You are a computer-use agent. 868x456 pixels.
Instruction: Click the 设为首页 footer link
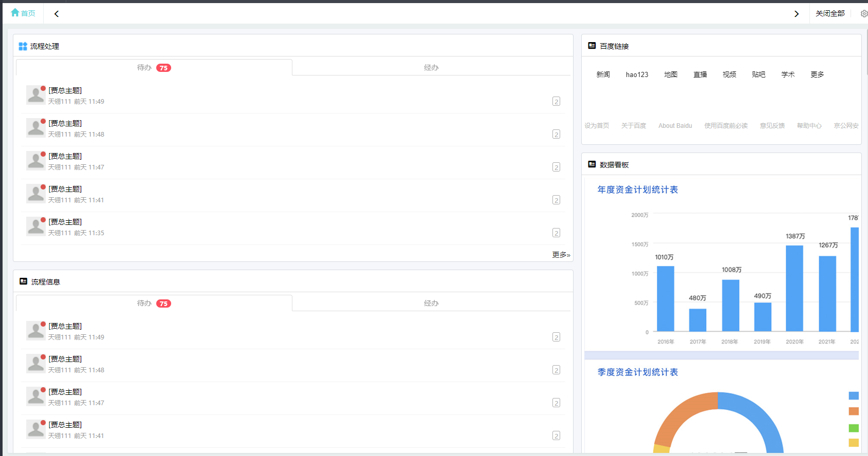[x=597, y=126]
